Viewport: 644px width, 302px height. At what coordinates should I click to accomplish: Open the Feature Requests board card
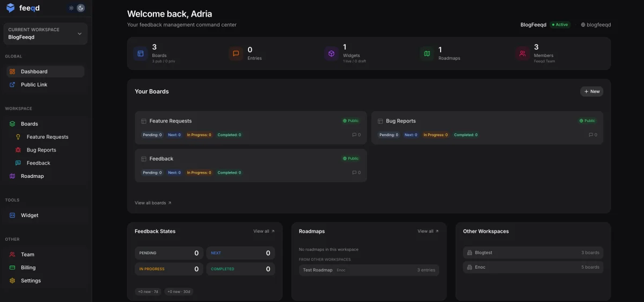pos(251,128)
